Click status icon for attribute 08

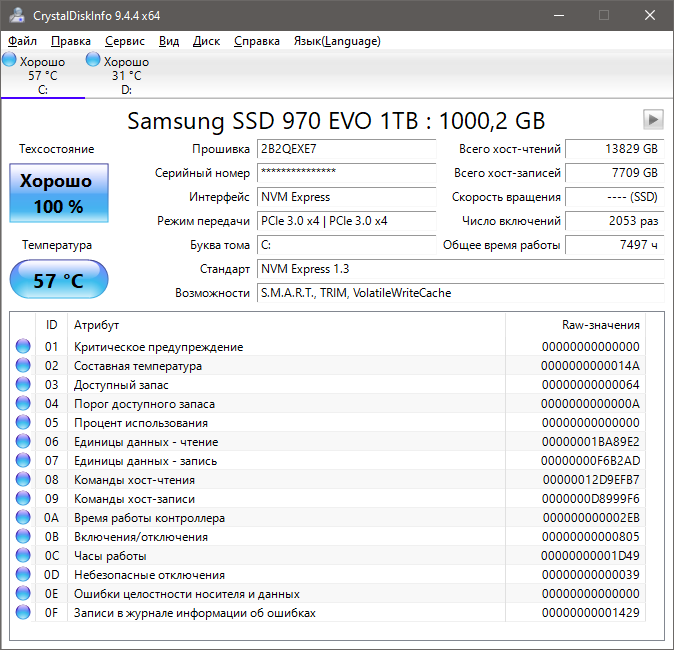point(23,479)
